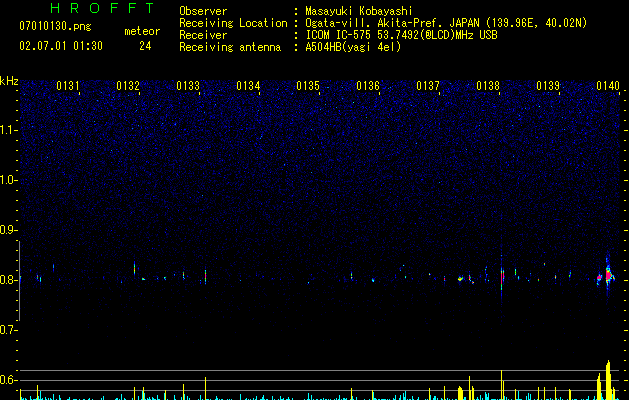Image resolution: width=629 pixels, height=400 pixels.
Task: Click the 0140 time marker
Action: point(608,85)
